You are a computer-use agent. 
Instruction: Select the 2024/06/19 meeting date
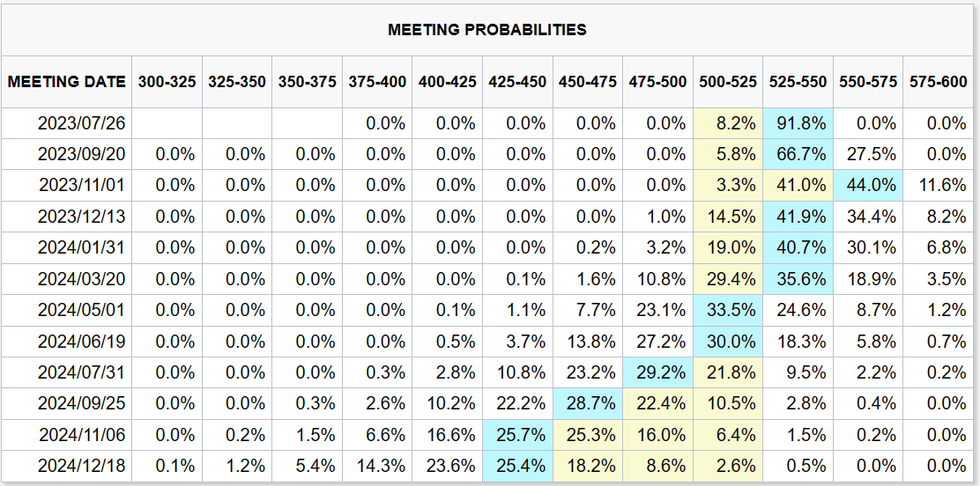[83, 342]
